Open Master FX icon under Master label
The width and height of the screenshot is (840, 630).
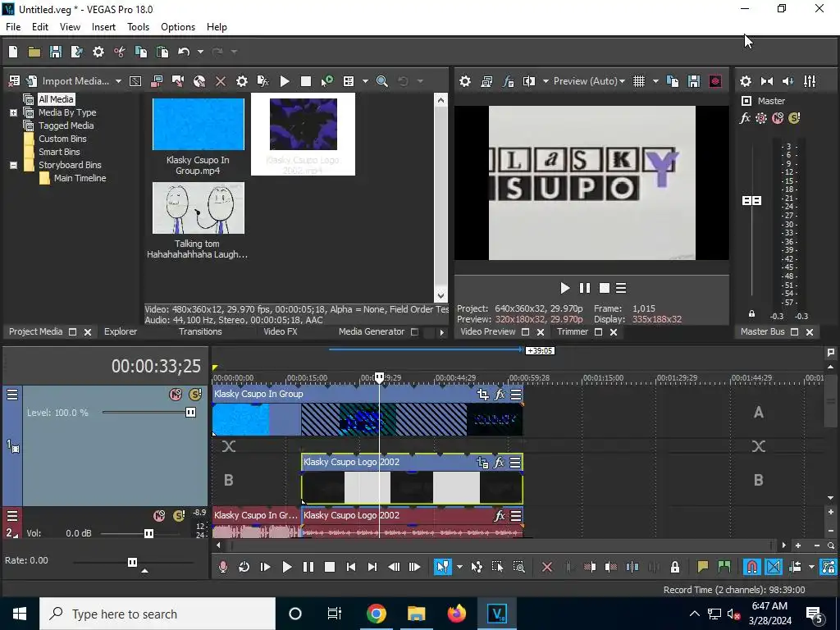click(745, 118)
